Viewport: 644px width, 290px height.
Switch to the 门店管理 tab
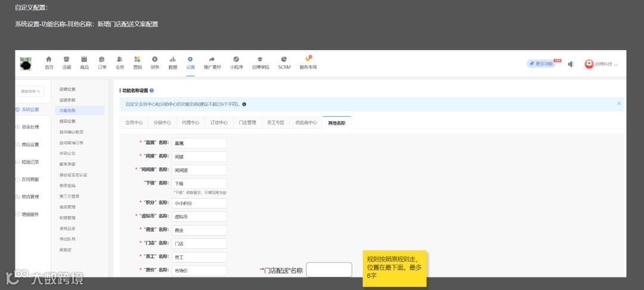pyautogui.click(x=247, y=122)
